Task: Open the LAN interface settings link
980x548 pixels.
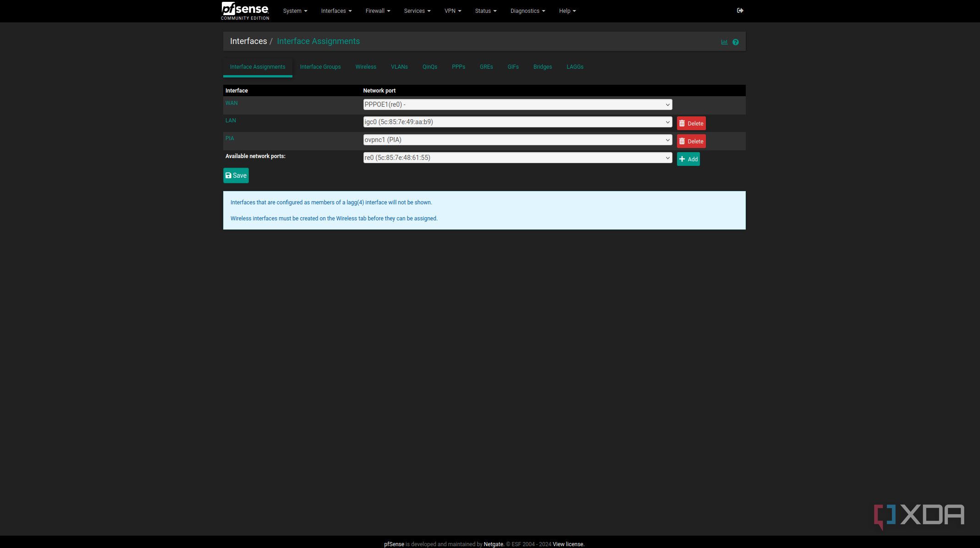Action: [231, 121]
